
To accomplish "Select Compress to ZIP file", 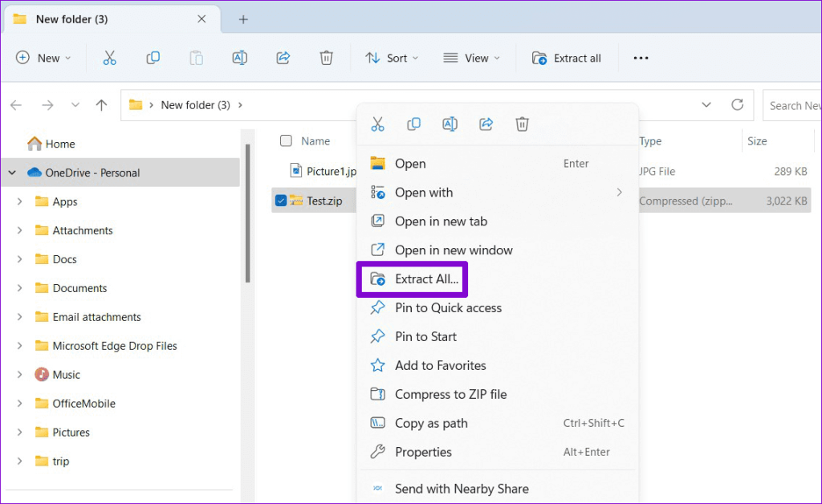I will click(498, 394).
